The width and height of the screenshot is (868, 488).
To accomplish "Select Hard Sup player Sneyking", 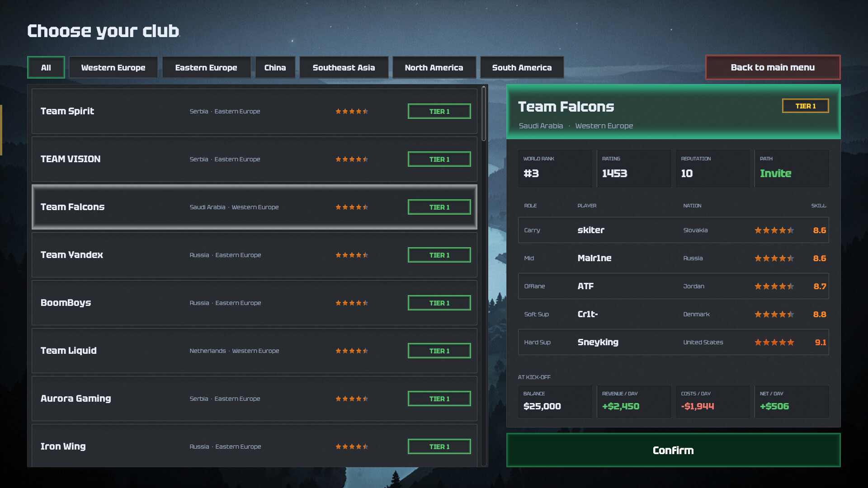I will point(673,342).
